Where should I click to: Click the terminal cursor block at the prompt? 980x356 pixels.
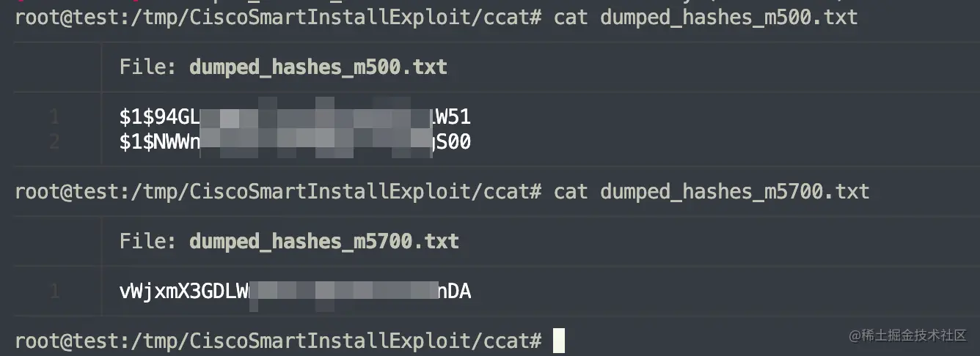(x=559, y=340)
